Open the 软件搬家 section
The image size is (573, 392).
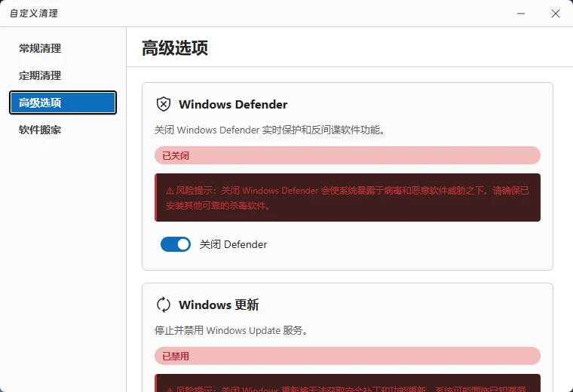[63, 130]
